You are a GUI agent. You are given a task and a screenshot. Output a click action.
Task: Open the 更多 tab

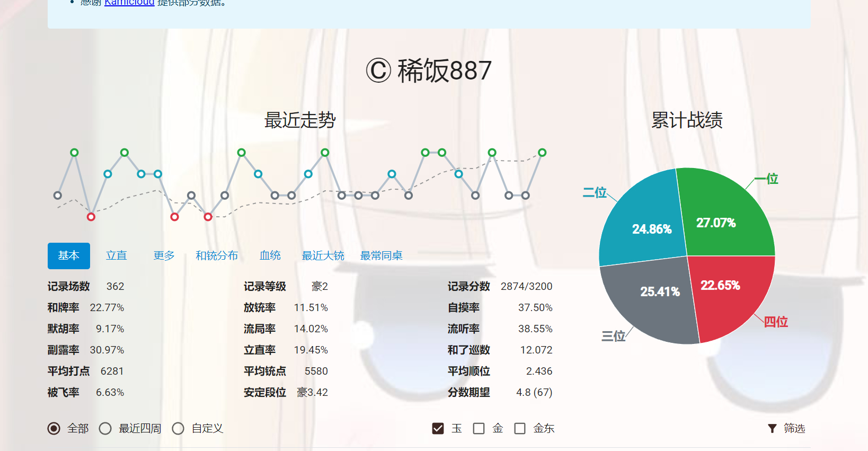click(x=164, y=256)
